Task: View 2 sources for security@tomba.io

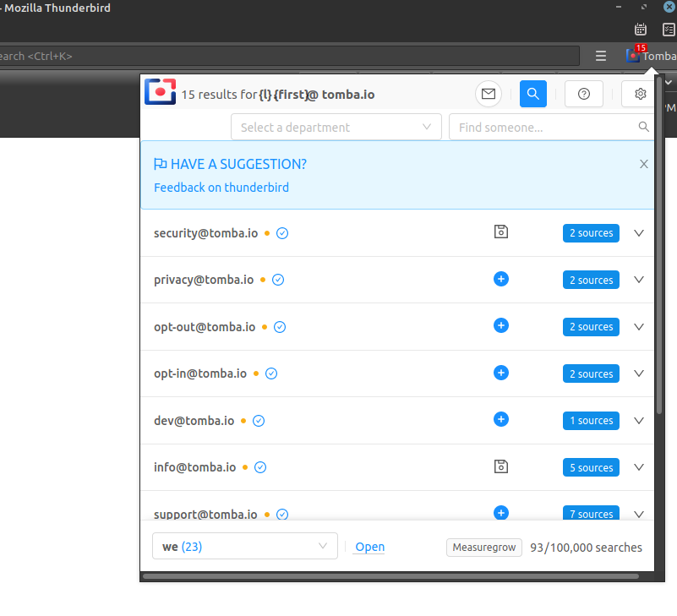Action: point(591,233)
